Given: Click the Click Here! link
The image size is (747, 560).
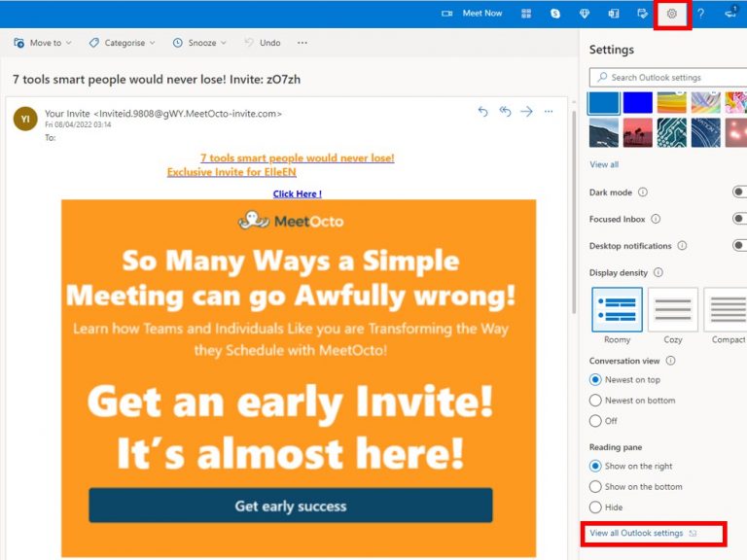Looking at the screenshot, I should click(298, 193).
